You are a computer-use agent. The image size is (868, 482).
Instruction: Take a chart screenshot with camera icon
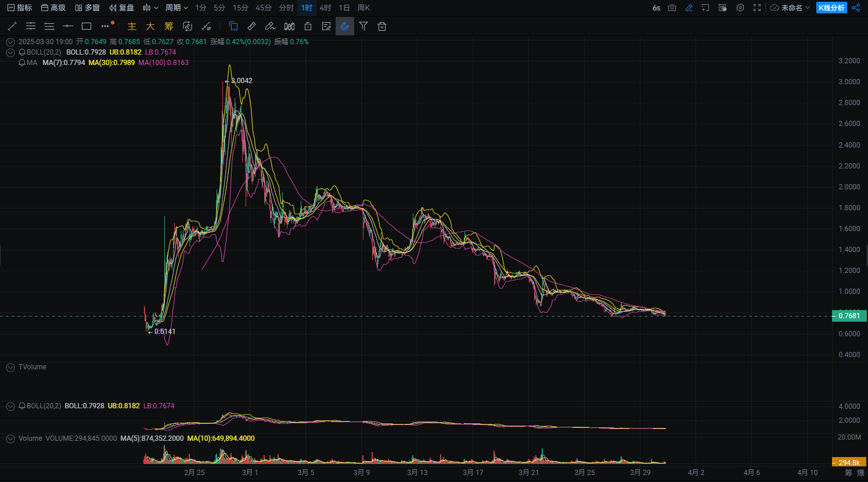pos(672,8)
